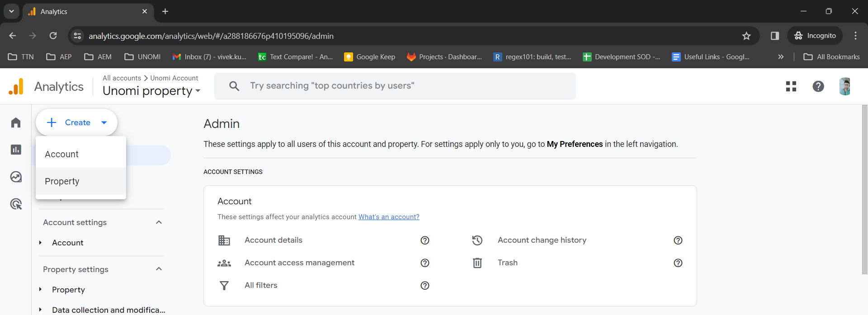The width and height of the screenshot is (868, 315).
Task: Open the Chrome side panel icon
Action: 775,36
